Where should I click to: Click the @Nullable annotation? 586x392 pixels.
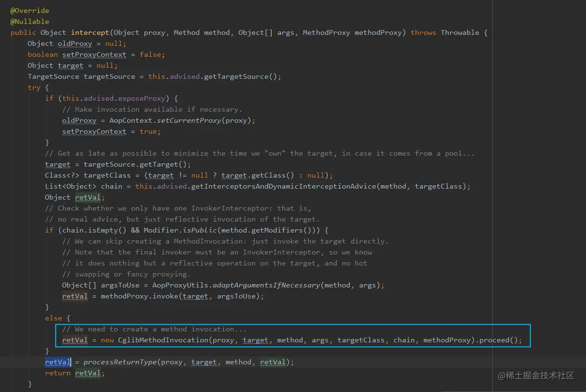tap(30, 21)
